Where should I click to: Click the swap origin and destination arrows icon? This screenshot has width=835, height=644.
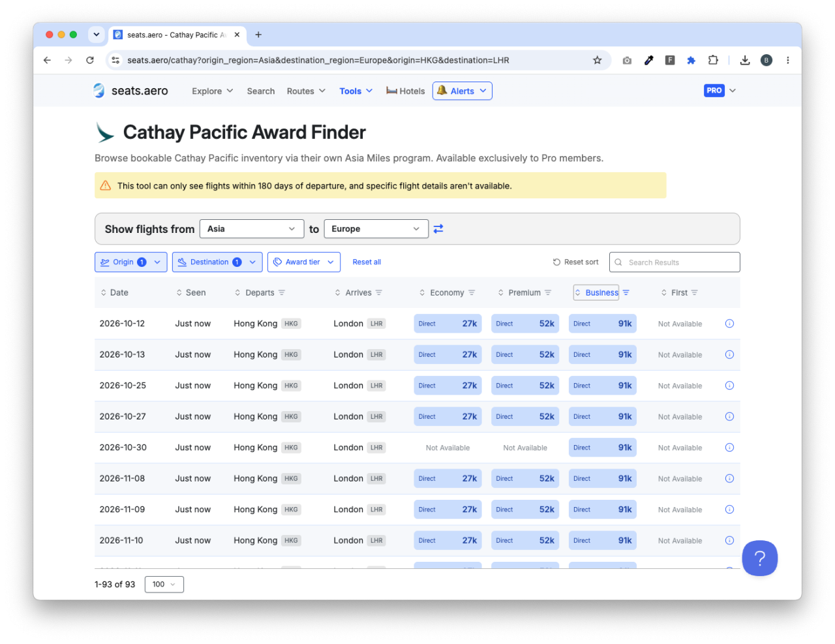tap(438, 229)
